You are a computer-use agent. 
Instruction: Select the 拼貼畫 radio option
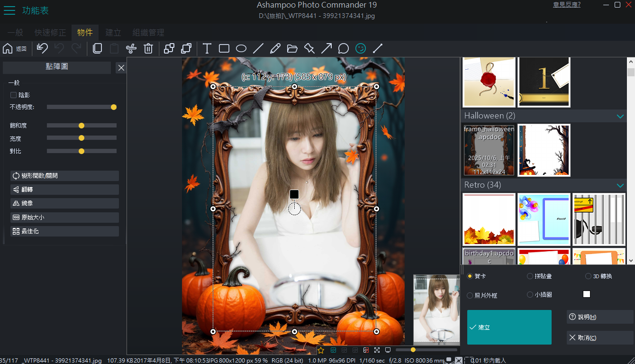pyautogui.click(x=530, y=276)
